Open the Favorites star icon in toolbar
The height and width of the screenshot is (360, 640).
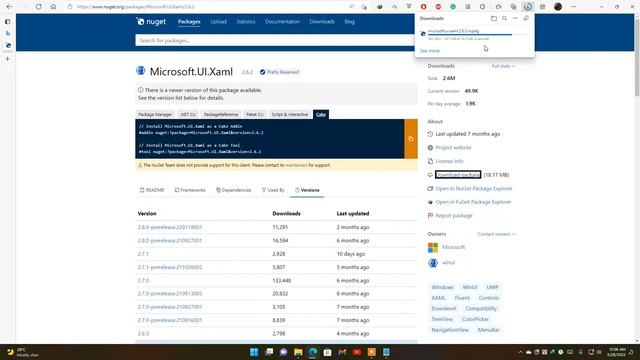coord(498,7)
